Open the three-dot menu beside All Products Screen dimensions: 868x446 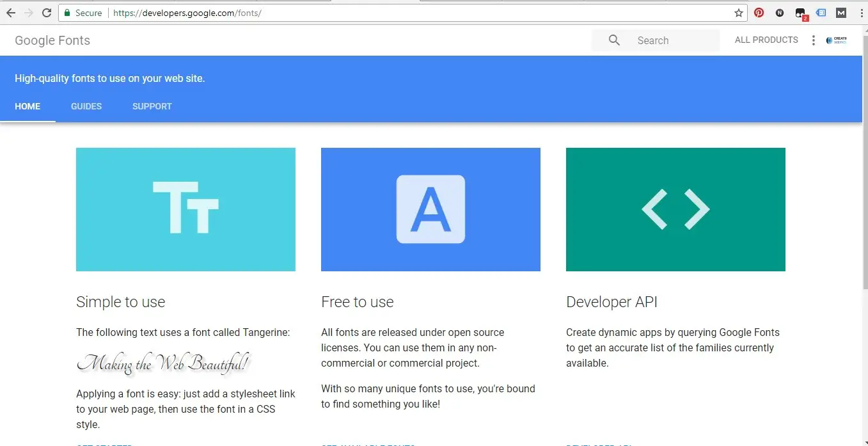coord(813,40)
